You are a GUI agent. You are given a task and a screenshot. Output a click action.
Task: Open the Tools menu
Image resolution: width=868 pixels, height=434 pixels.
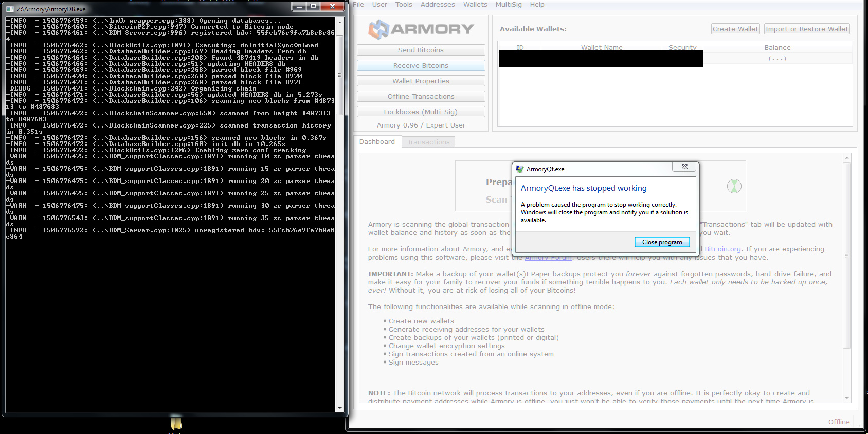404,4
